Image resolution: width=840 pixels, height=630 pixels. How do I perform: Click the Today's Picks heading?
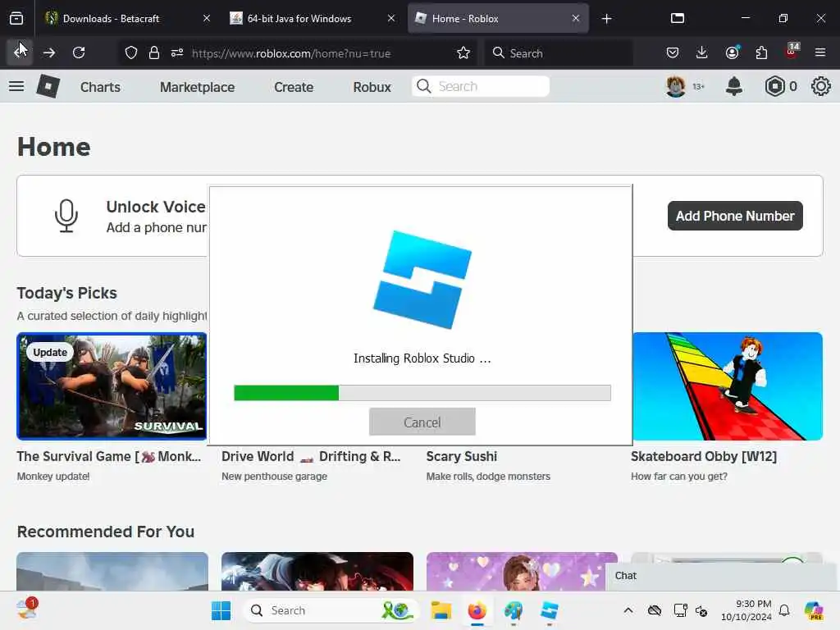point(67,293)
